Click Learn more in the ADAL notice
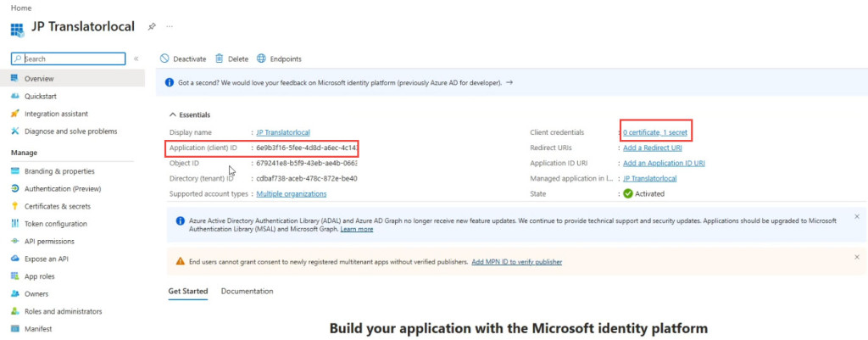 (357, 229)
